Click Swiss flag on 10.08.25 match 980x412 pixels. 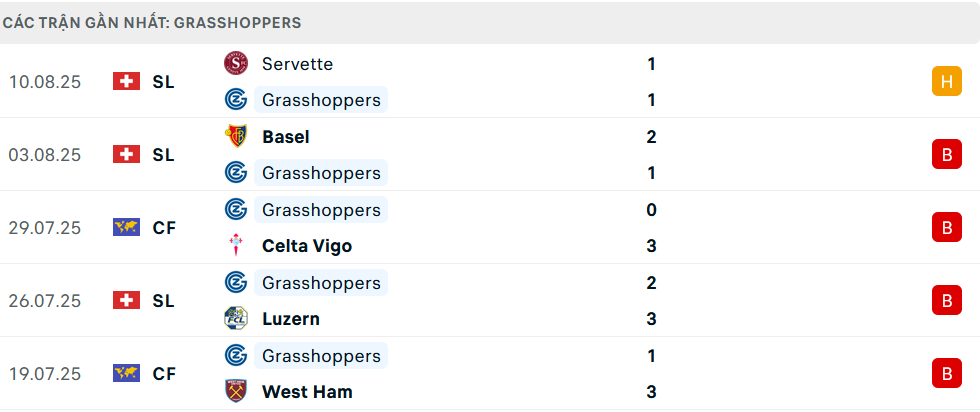127,82
